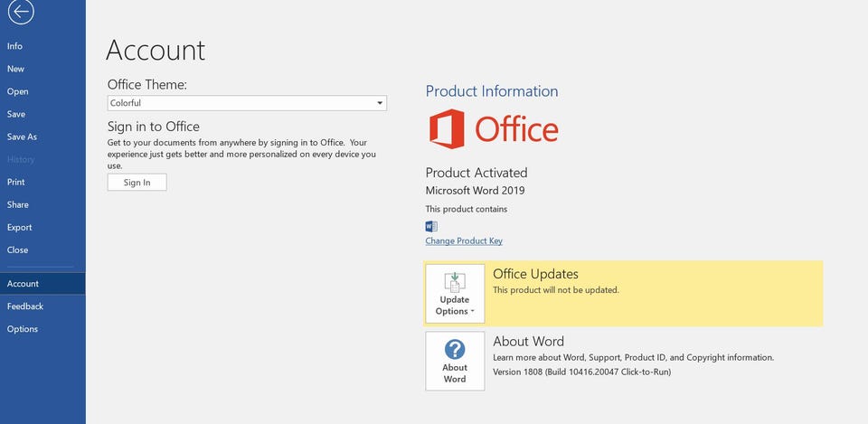Image resolution: width=868 pixels, height=424 pixels.
Task: Click the 'Learn more about Word' description text
Action: (633, 358)
